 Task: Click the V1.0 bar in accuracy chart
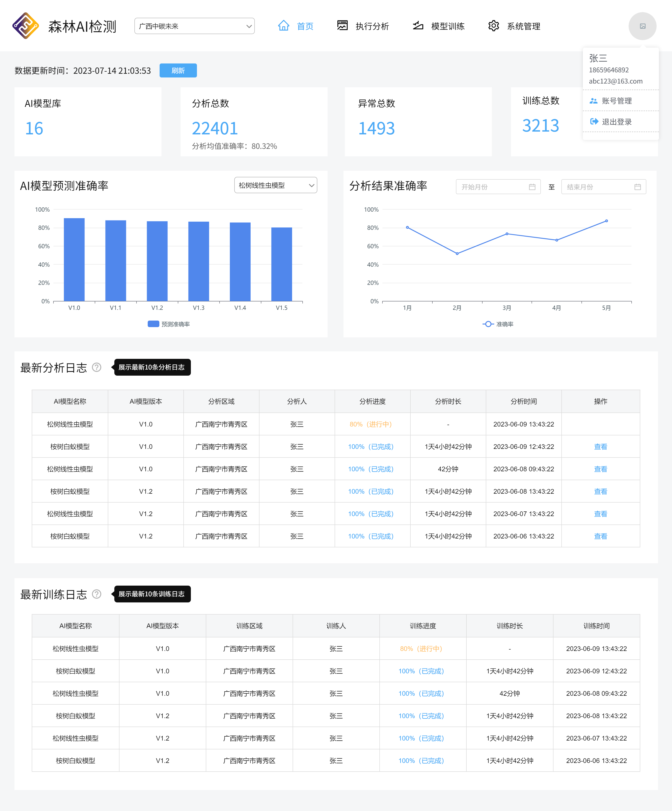[x=74, y=259]
